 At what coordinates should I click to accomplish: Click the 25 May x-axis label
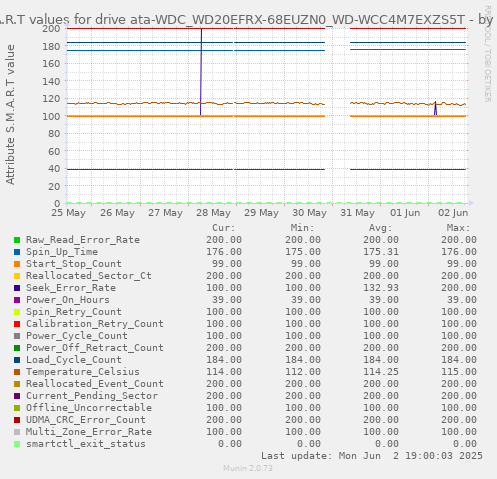pyautogui.click(x=68, y=213)
